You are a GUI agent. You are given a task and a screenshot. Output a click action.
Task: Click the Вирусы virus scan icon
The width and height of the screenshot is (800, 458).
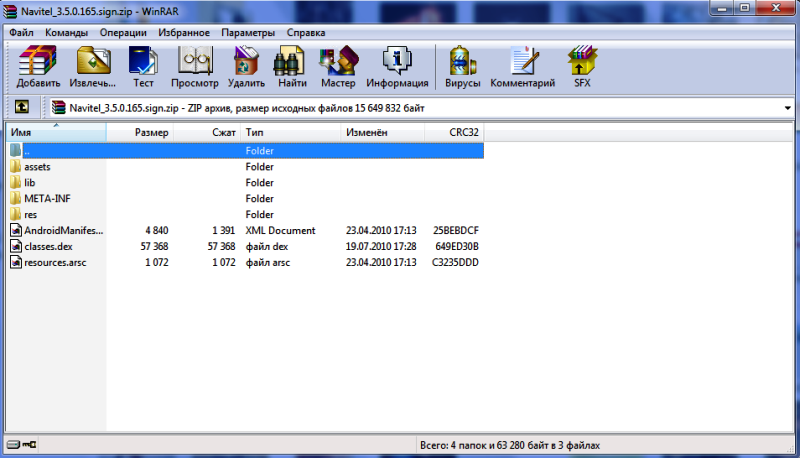(462, 67)
